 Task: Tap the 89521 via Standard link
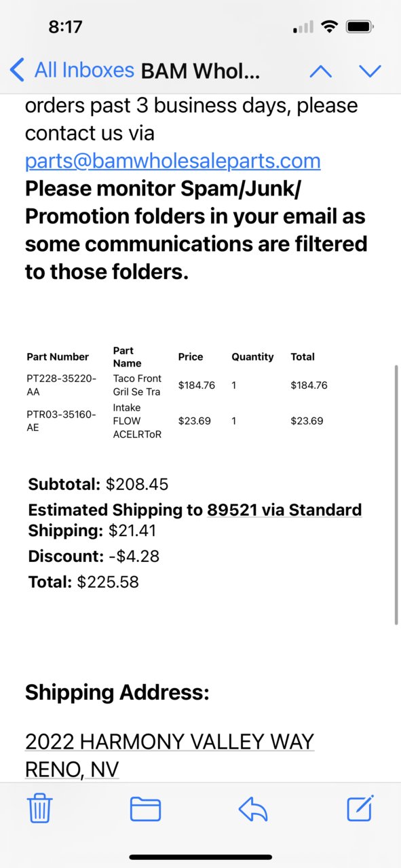click(x=284, y=510)
